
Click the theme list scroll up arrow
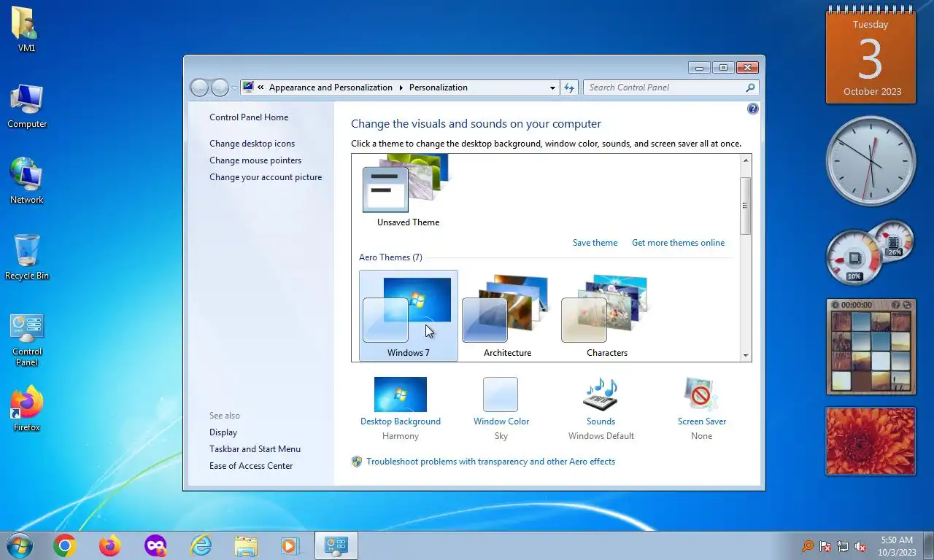[x=746, y=160]
